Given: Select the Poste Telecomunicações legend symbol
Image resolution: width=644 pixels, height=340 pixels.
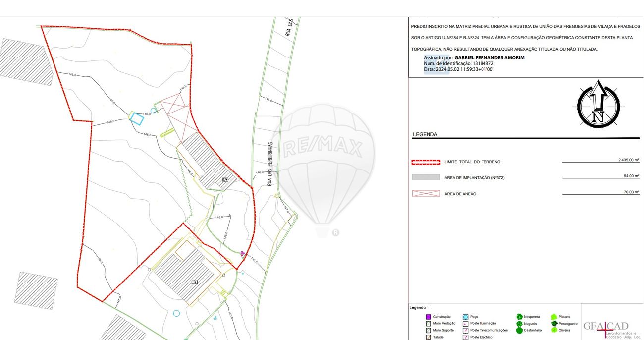Looking at the screenshot, I should (466, 330).
